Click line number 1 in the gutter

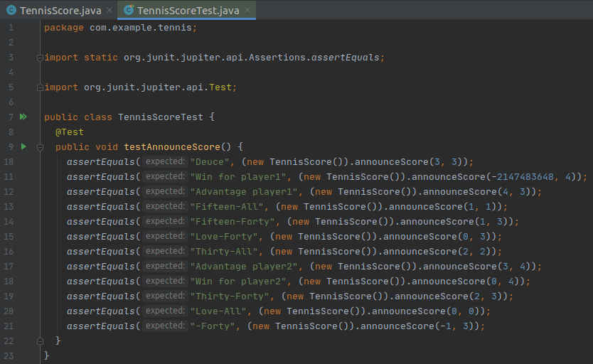pos(11,28)
